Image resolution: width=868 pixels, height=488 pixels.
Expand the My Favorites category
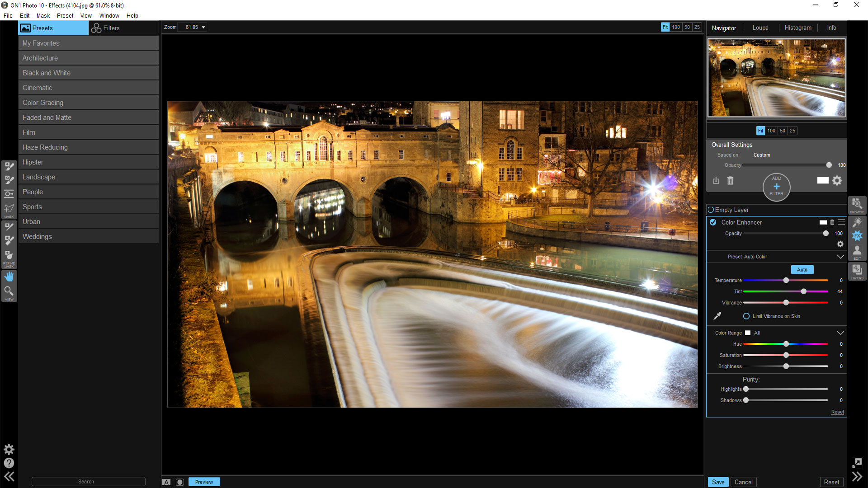click(89, 43)
